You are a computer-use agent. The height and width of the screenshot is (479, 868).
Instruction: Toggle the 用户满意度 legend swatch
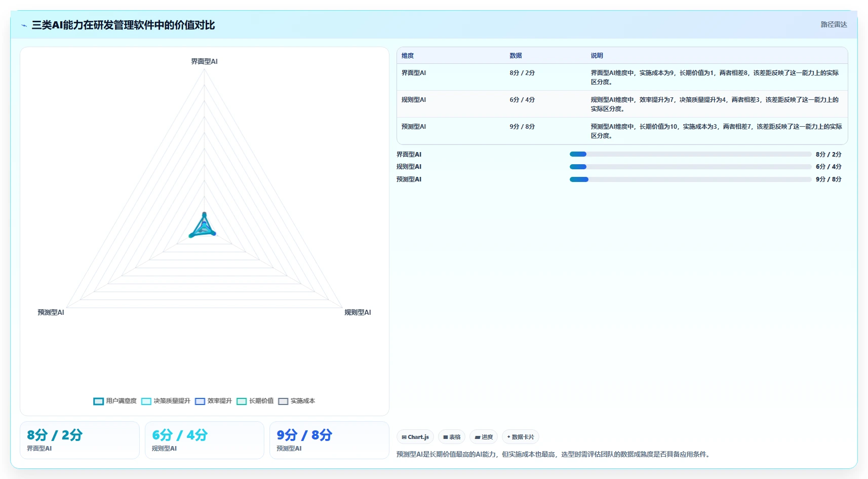pos(99,401)
